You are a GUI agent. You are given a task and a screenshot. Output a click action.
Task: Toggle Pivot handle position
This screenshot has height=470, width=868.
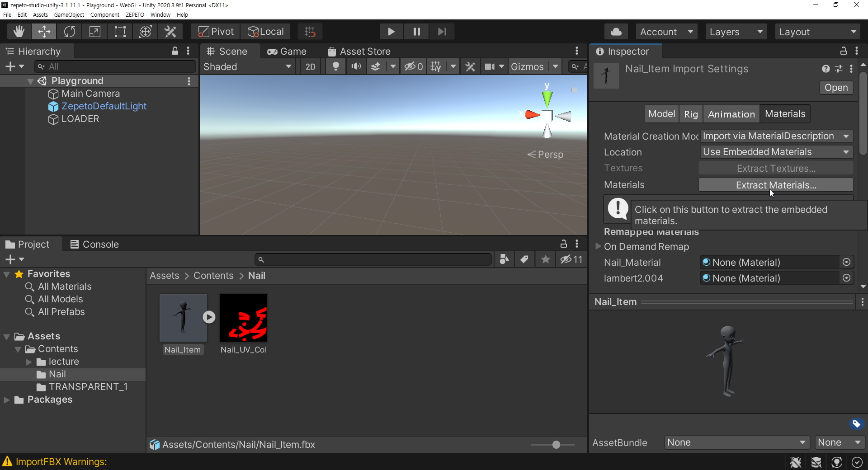[216, 32]
